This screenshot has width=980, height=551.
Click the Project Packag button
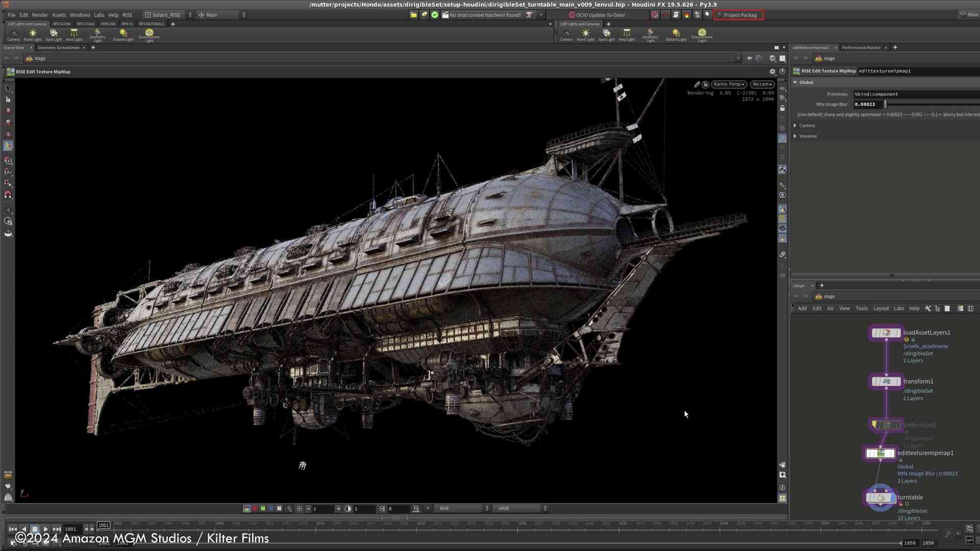tap(739, 15)
